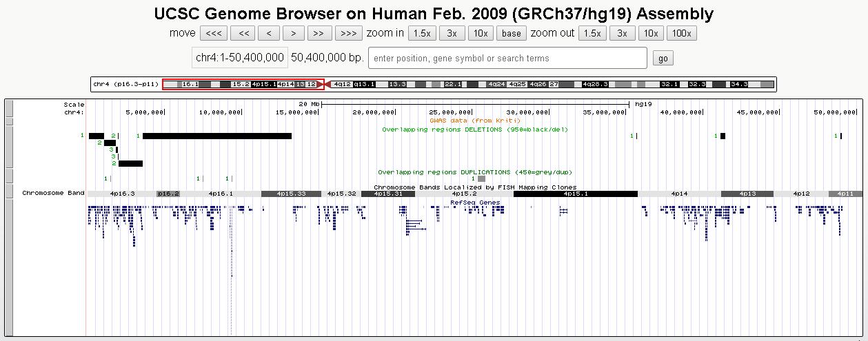Zoom out 3x
This screenshot has width=868, height=341.
tap(622, 33)
